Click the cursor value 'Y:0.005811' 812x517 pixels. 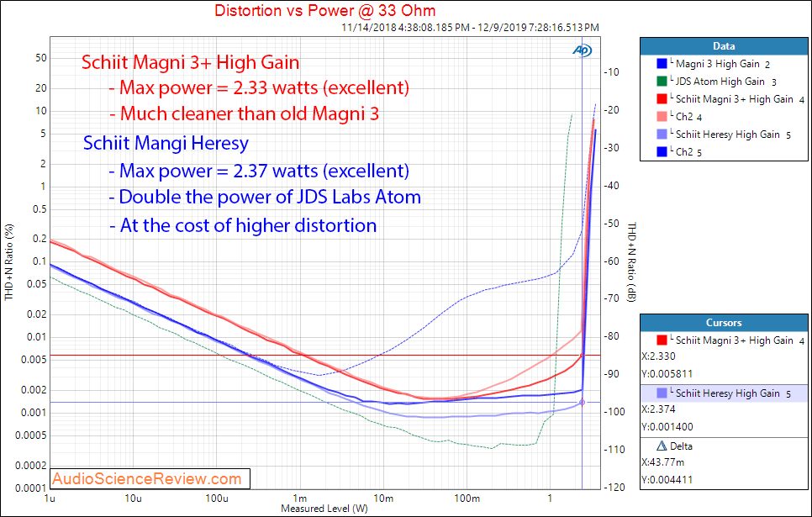(667, 374)
